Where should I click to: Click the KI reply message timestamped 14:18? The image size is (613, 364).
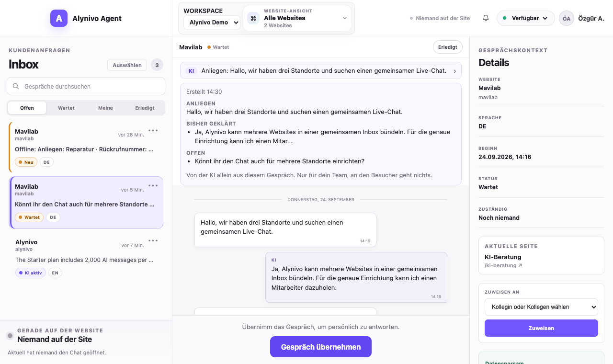coord(356,277)
